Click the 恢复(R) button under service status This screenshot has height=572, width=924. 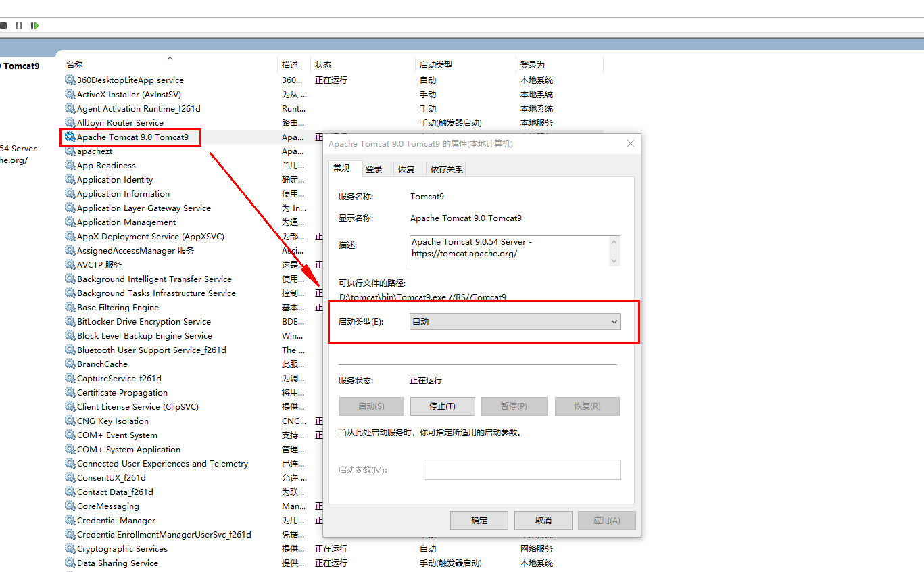coord(587,406)
